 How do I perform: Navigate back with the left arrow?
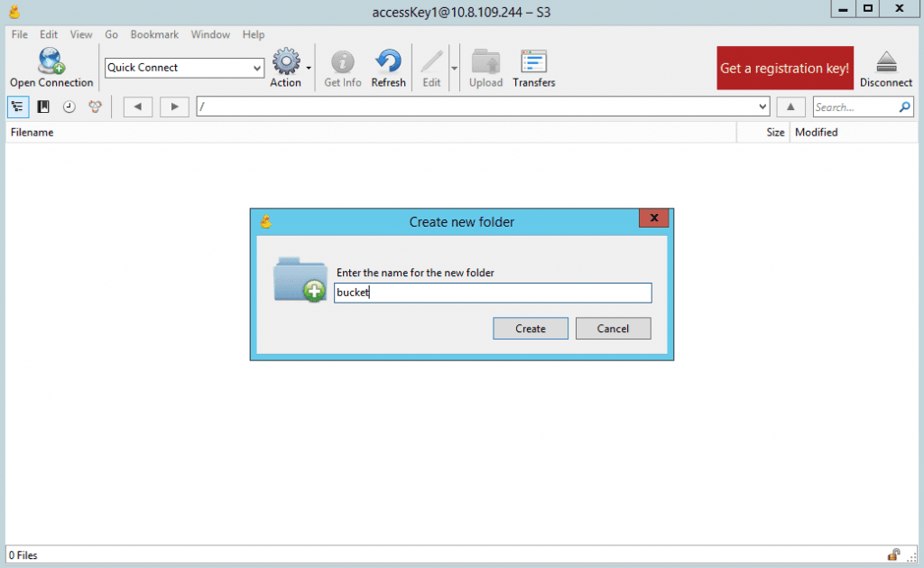pos(137,107)
